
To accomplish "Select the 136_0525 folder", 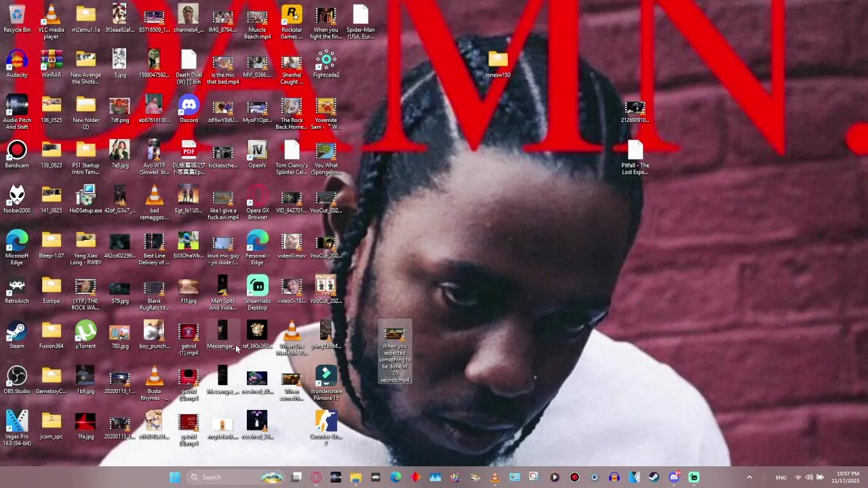I will [x=52, y=109].
